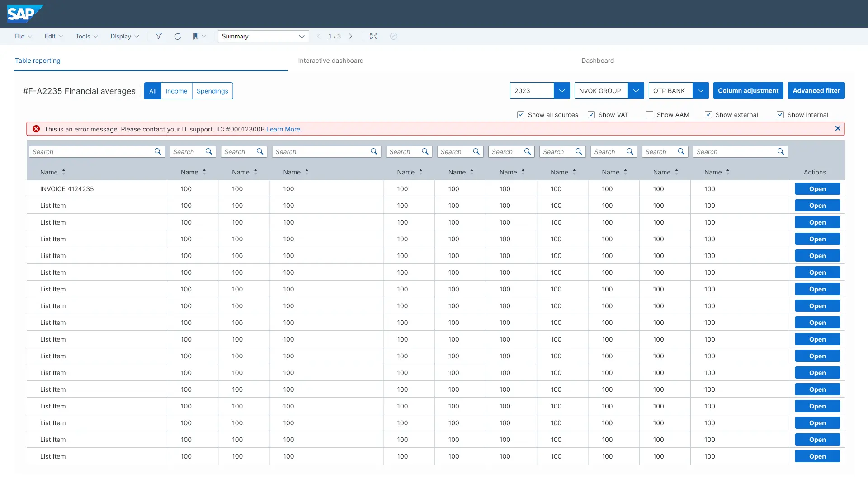Viewport: 868px width, 488px height.
Task: Open the Summary view dropdown
Action: click(x=302, y=36)
